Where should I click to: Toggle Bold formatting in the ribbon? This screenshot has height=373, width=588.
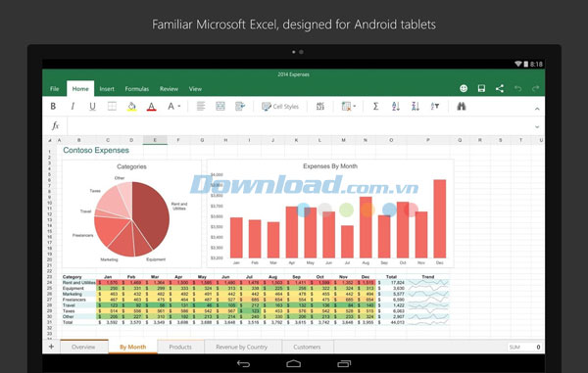pos(53,107)
